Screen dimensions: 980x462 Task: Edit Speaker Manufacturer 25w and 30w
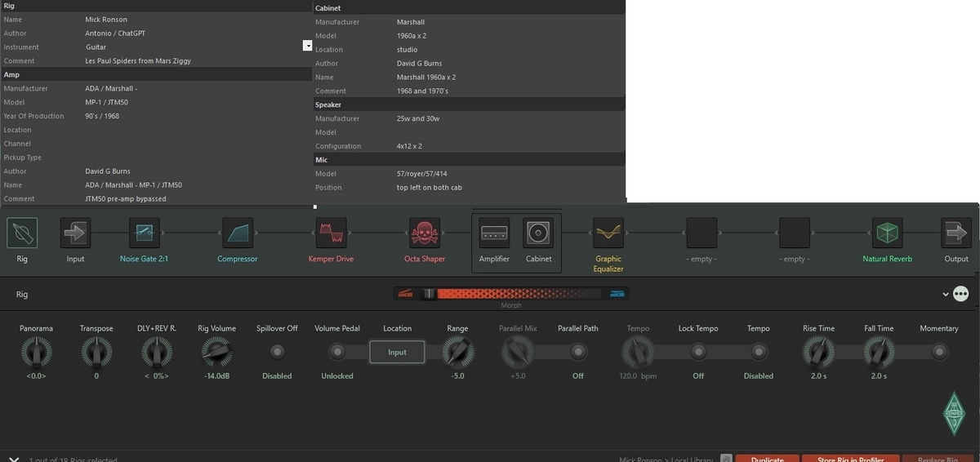click(510, 118)
